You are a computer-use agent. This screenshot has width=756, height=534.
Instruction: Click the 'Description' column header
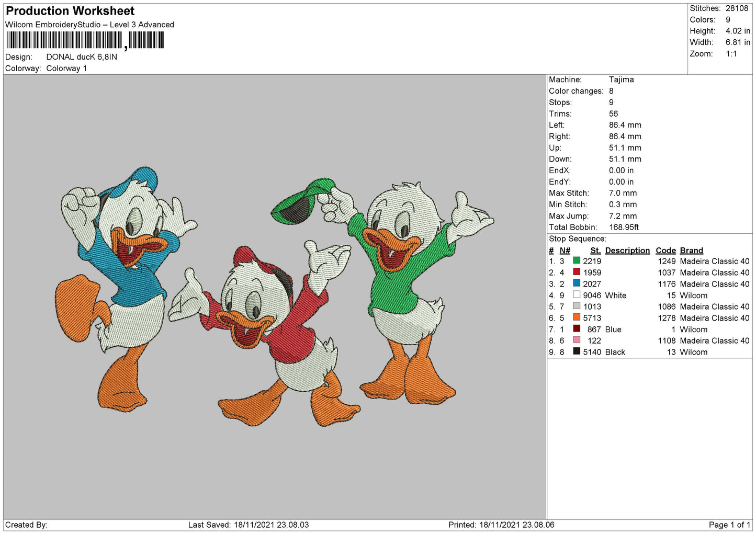pyautogui.click(x=627, y=251)
